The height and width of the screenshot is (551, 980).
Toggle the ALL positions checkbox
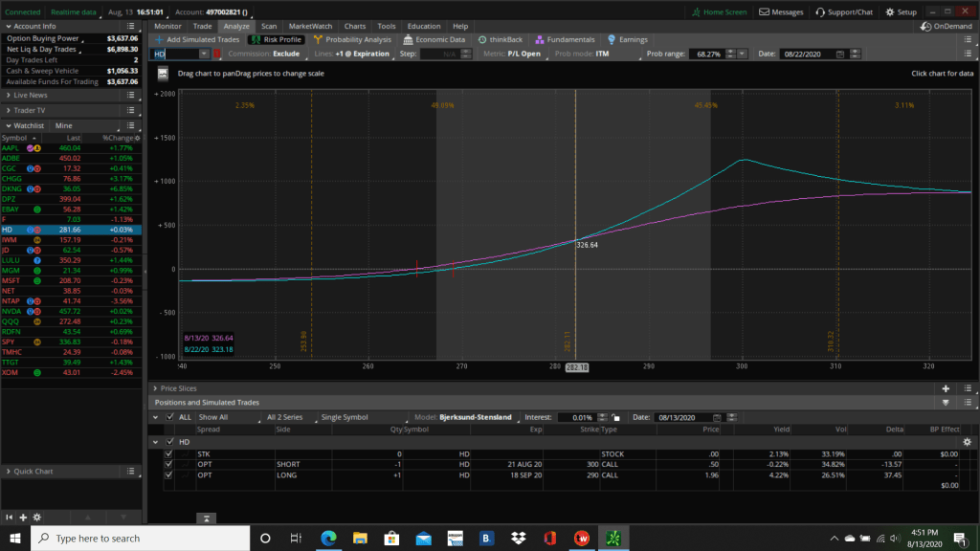(x=169, y=418)
